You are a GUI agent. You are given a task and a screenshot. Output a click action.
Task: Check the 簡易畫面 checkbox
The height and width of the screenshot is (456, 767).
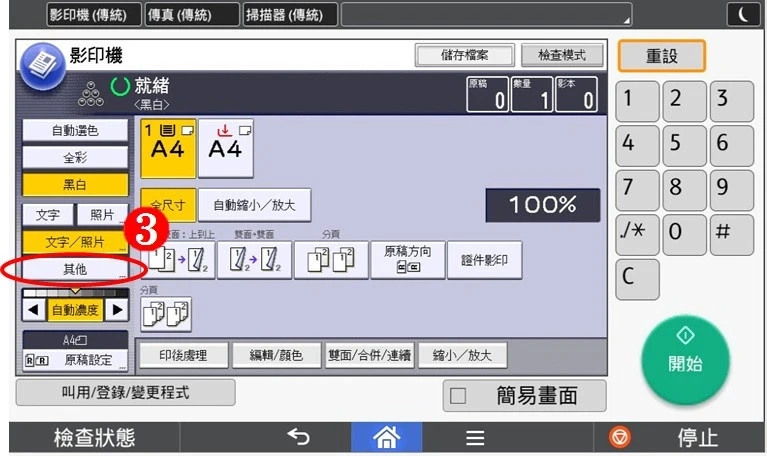point(458,395)
